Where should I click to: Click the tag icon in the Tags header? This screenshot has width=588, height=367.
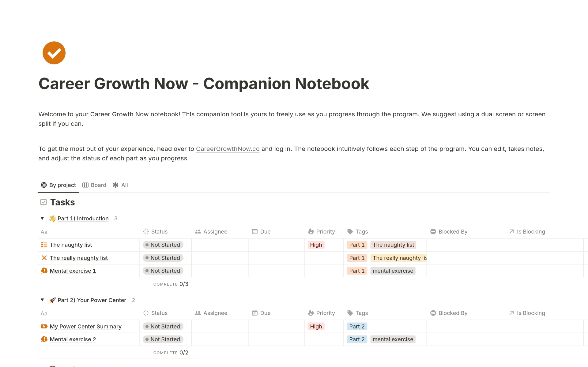click(350, 232)
